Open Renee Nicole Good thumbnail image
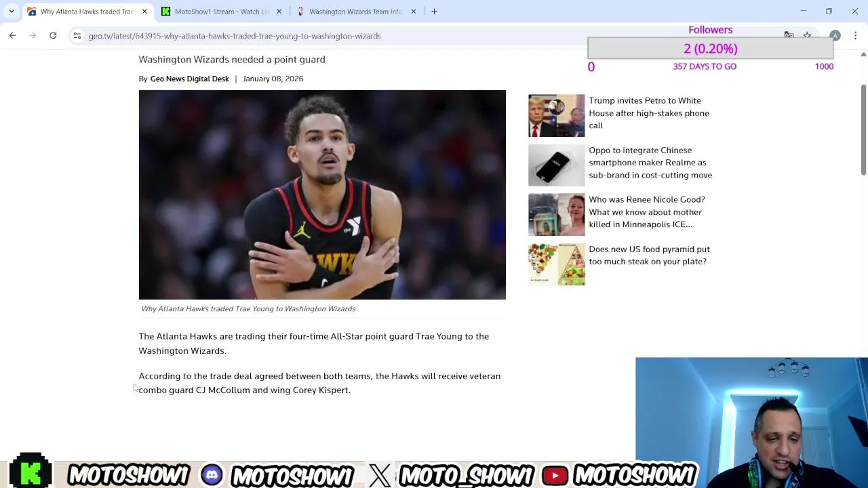 coord(556,215)
